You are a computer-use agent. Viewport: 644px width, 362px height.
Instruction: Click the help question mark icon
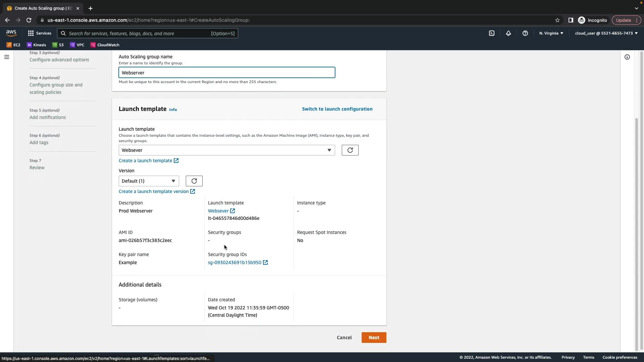(x=525, y=33)
